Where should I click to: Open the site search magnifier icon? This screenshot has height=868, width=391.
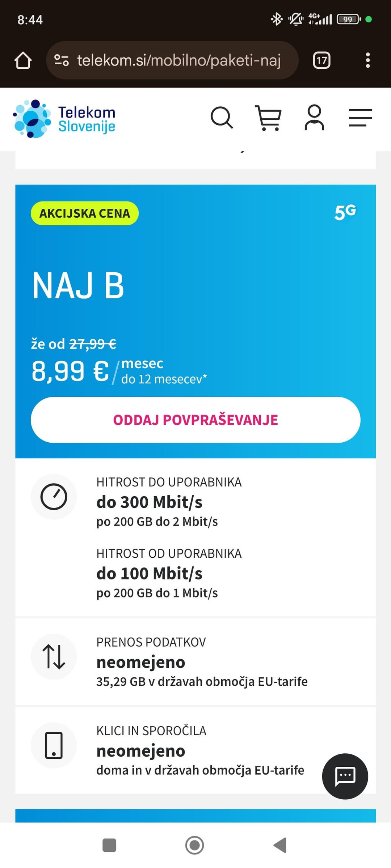(x=222, y=118)
